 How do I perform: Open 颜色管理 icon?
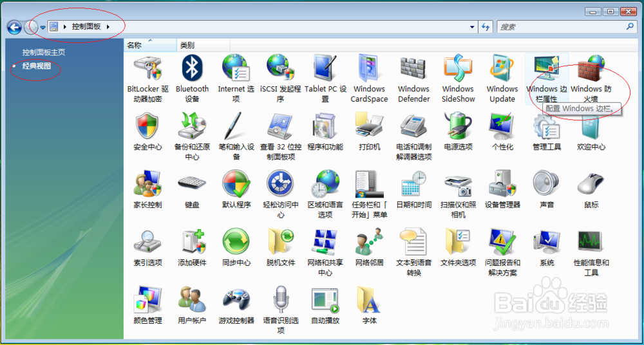click(147, 300)
